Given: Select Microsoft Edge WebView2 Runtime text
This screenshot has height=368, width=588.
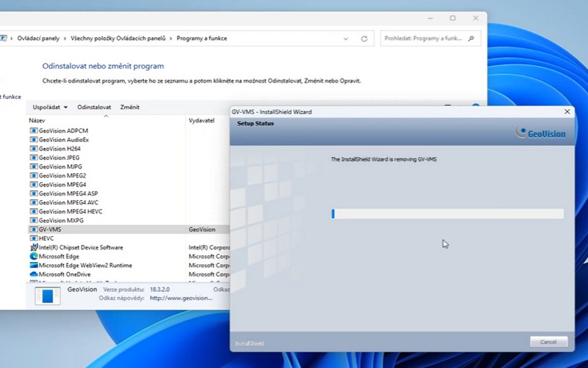Looking at the screenshot, I should pos(86,266).
